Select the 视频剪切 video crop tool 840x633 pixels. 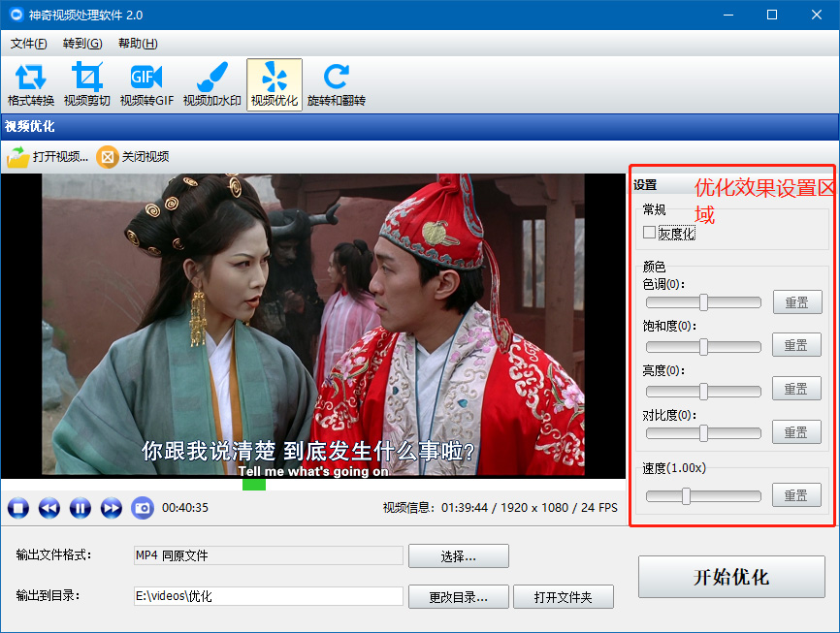[87, 84]
